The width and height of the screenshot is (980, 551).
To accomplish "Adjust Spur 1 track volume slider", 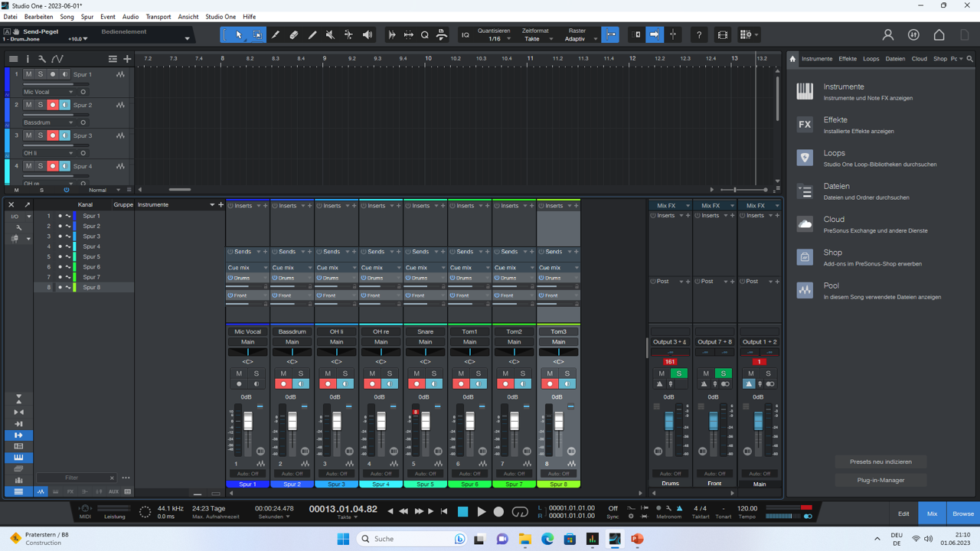I will pyautogui.click(x=57, y=83).
